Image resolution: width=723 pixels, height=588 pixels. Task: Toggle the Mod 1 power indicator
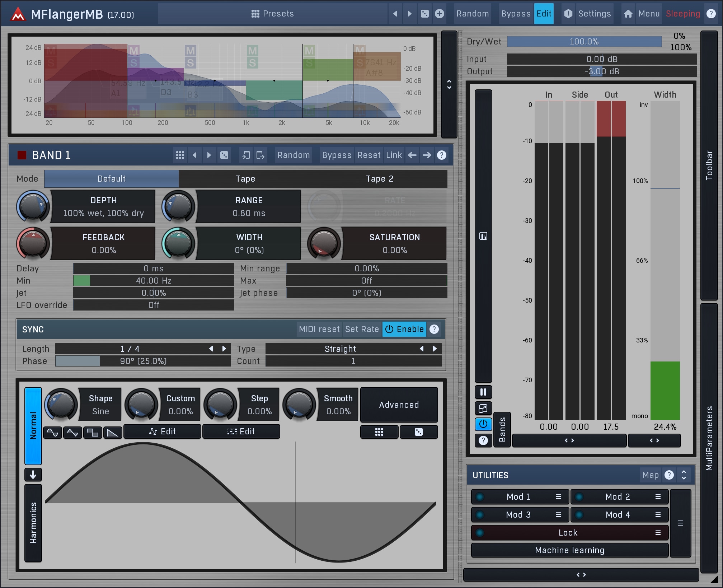coord(480,497)
